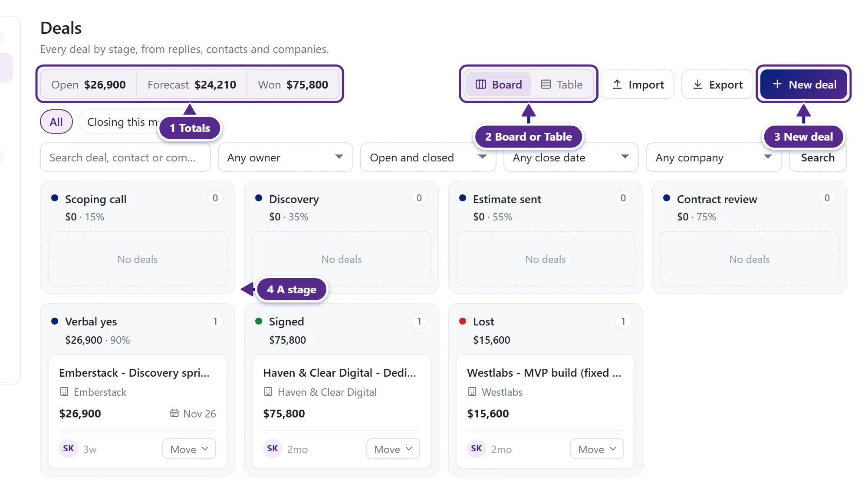Open the Emberstack - Discovery sprint deal title

pyautogui.click(x=135, y=373)
